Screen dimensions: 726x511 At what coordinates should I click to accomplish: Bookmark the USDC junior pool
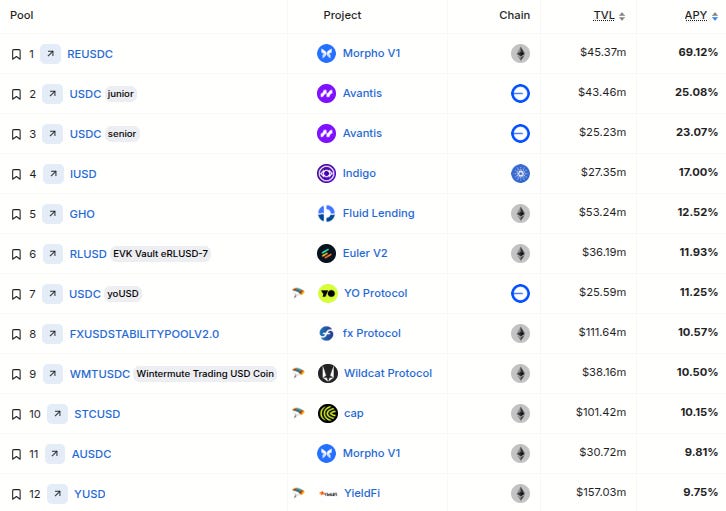pos(16,94)
